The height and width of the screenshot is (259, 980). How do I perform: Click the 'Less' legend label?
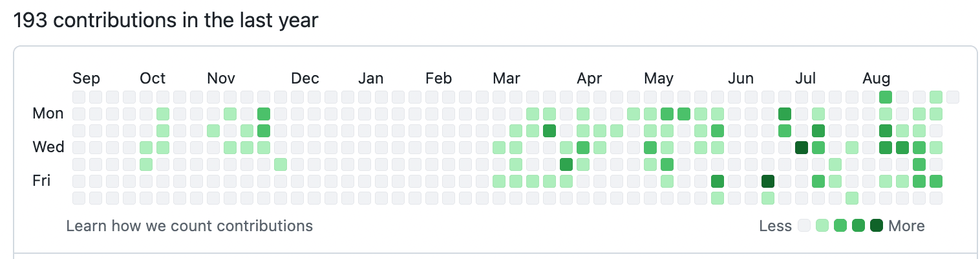click(776, 226)
